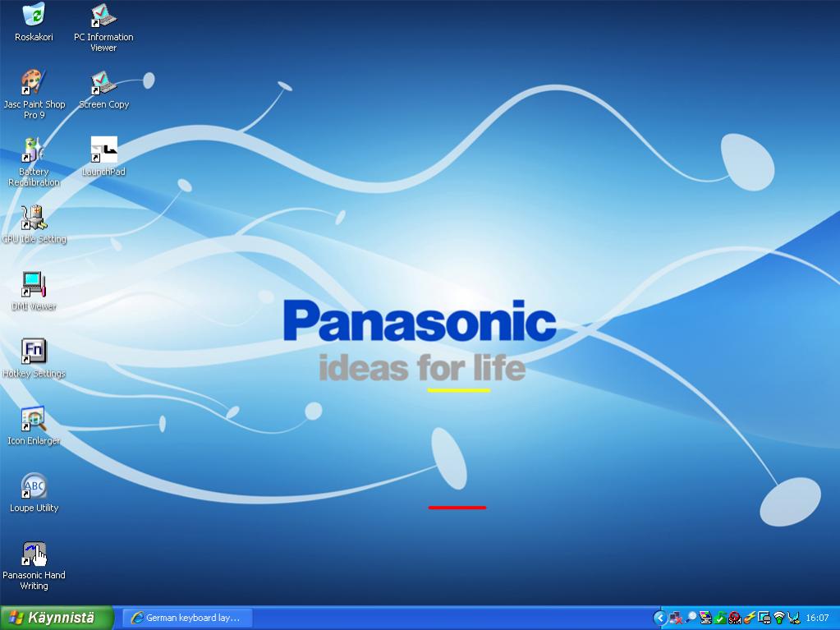The image size is (840, 630).
Task: Open the Käynnistä start menu
Action: pos(57,618)
